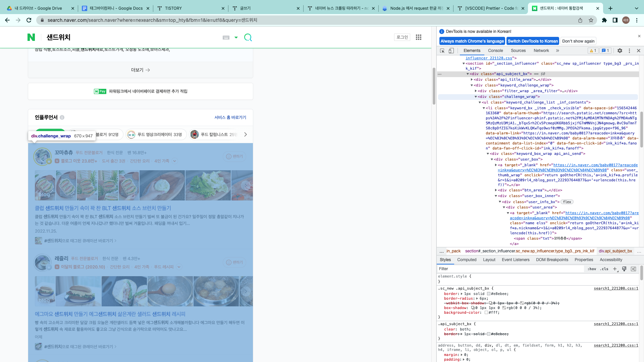Image resolution: width=644 pixels, height=362 pixels.
Task: Click the inspect element picker icon
Action: click(x=442, y=51)
